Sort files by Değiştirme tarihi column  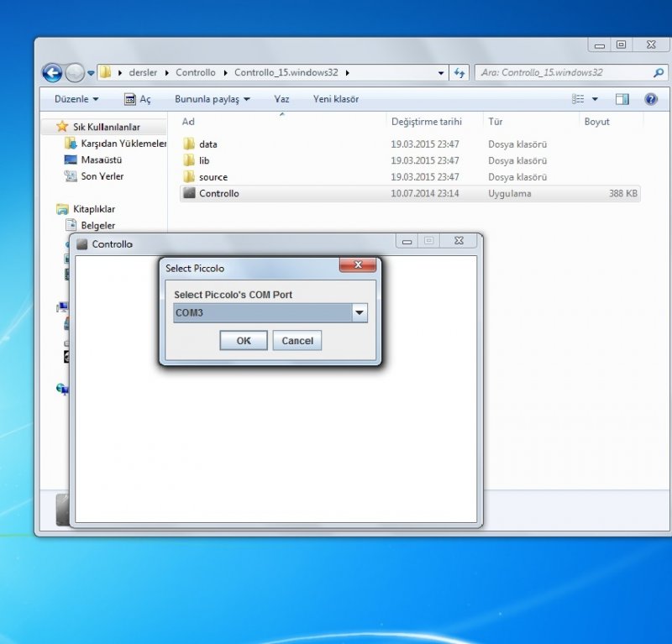[x=426, y=122]
